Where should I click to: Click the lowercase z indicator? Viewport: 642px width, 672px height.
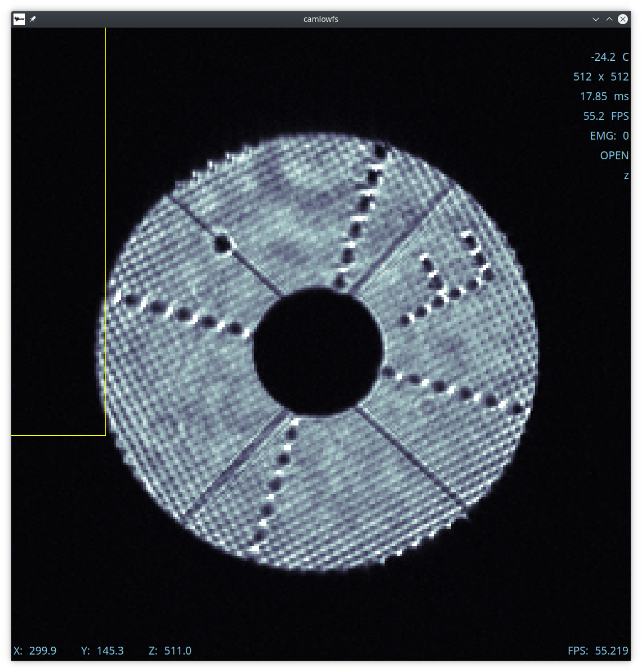click(626, 176)
